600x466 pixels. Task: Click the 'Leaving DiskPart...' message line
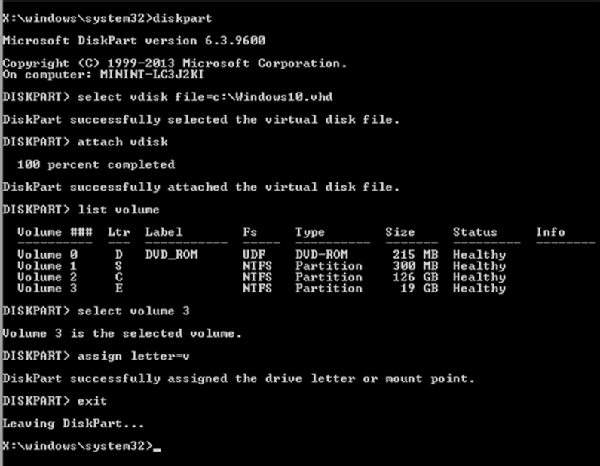click(73, 424)
